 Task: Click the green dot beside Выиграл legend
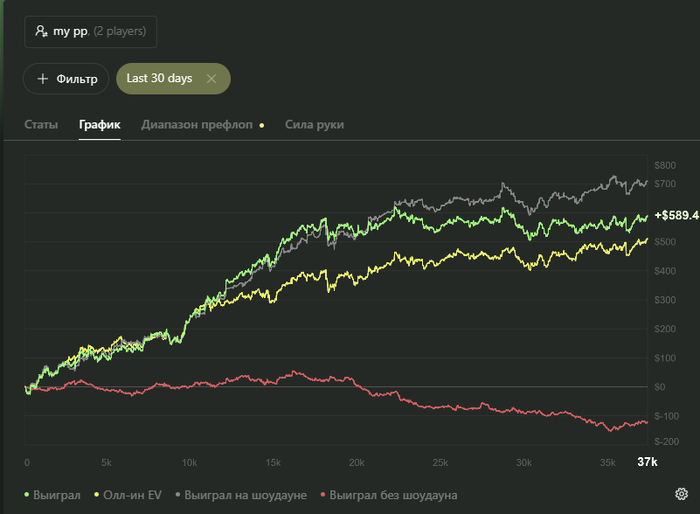pyautogui.click(x=27, y=495)
